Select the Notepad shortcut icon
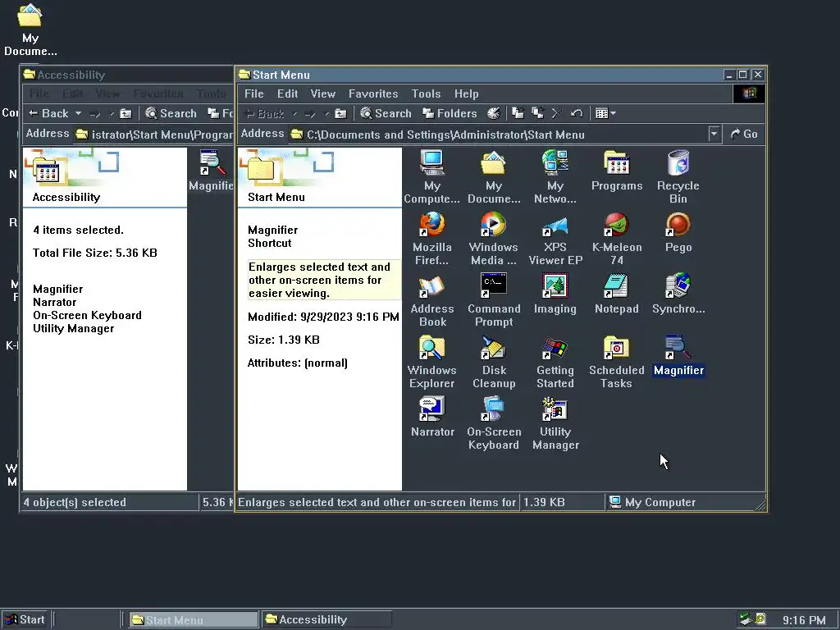The width and height of the screenshot is (840, 630). point(617,294)
